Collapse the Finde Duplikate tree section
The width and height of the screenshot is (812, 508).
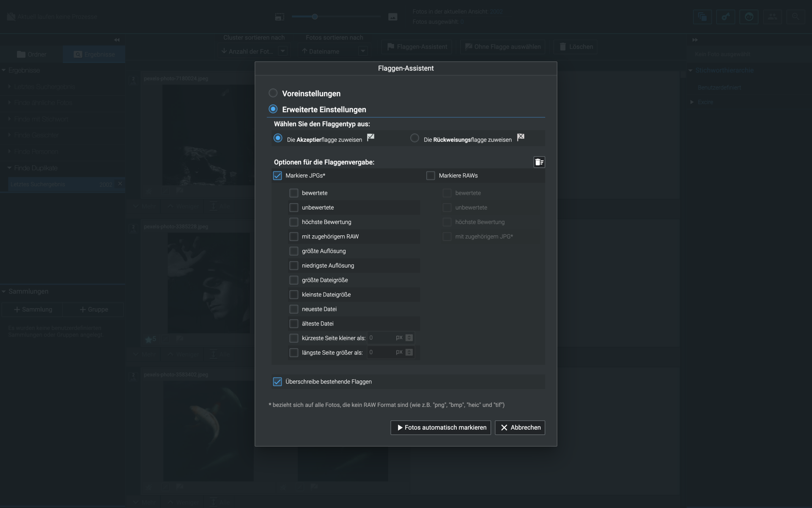coord(9,168)
